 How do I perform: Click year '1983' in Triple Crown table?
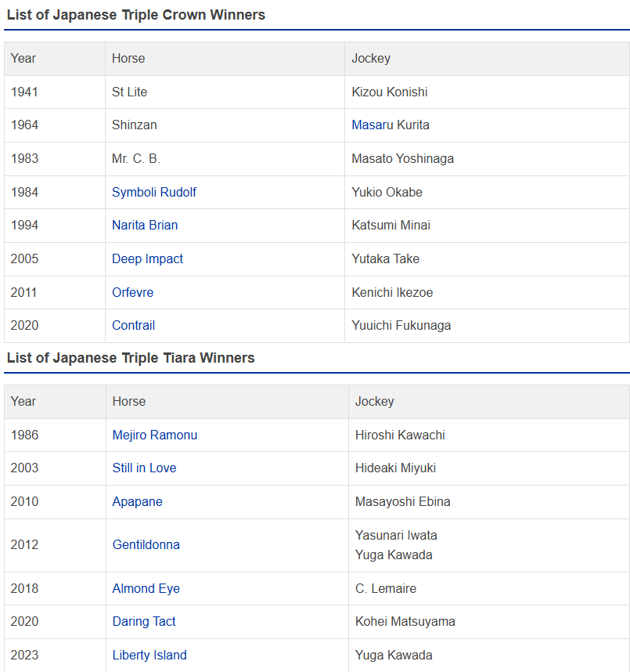24,158
